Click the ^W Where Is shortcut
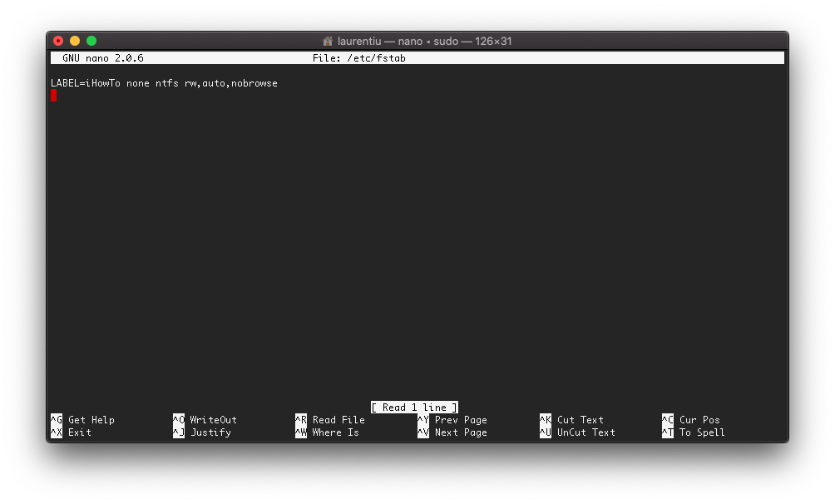The width and height of the screenshot is (835, 504). (x=327, y=432)
